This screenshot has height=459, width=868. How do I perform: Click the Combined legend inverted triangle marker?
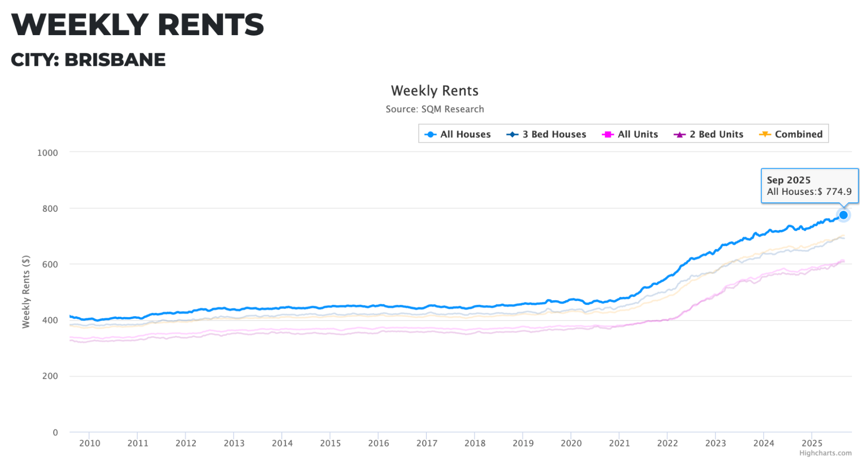(764, 134)
